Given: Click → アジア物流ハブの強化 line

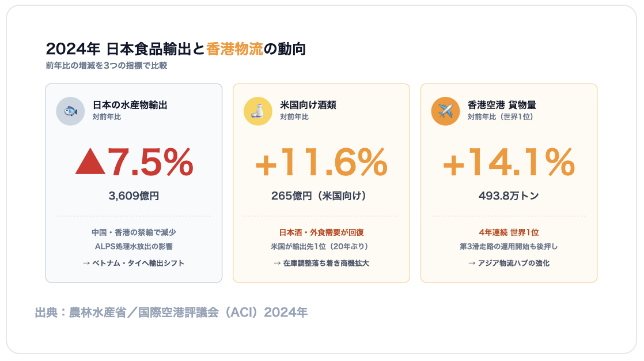Looking at the screenshot, I should click(509, 263).
